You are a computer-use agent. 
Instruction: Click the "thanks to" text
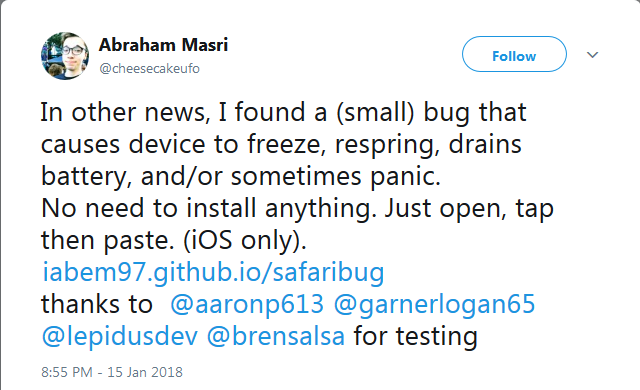[x=97, y=304]
